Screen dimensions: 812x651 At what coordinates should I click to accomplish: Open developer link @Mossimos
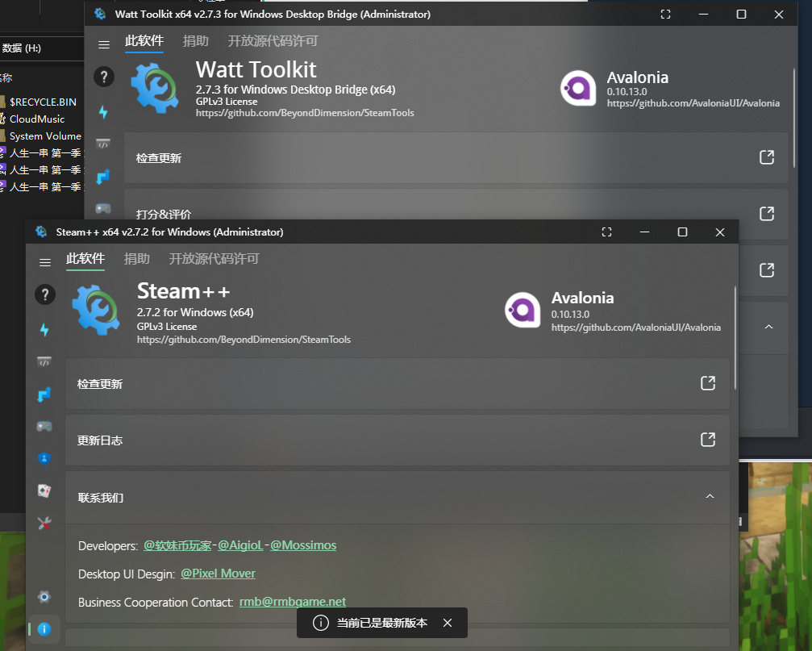coord(303,545)
